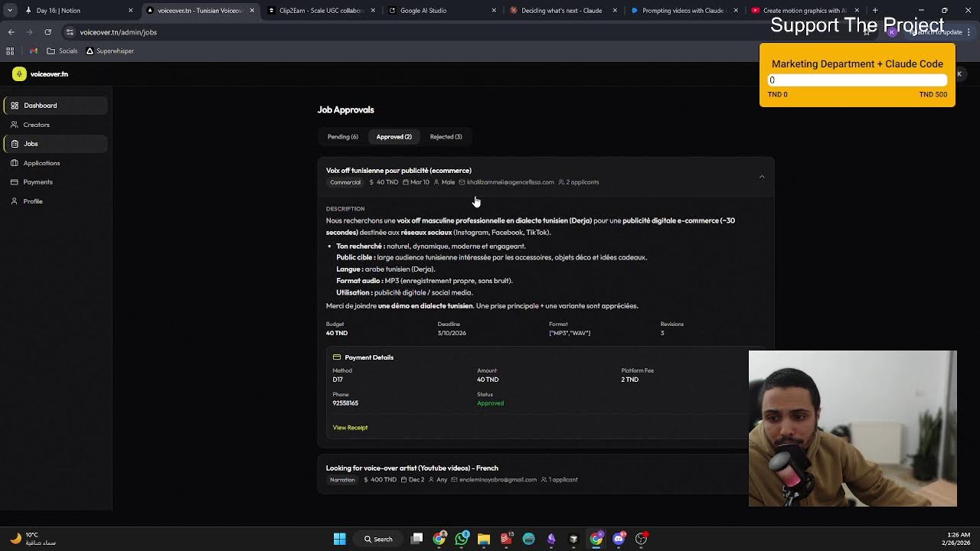
Task: Open Applications in the sidebar
Action: pos(55,163)
